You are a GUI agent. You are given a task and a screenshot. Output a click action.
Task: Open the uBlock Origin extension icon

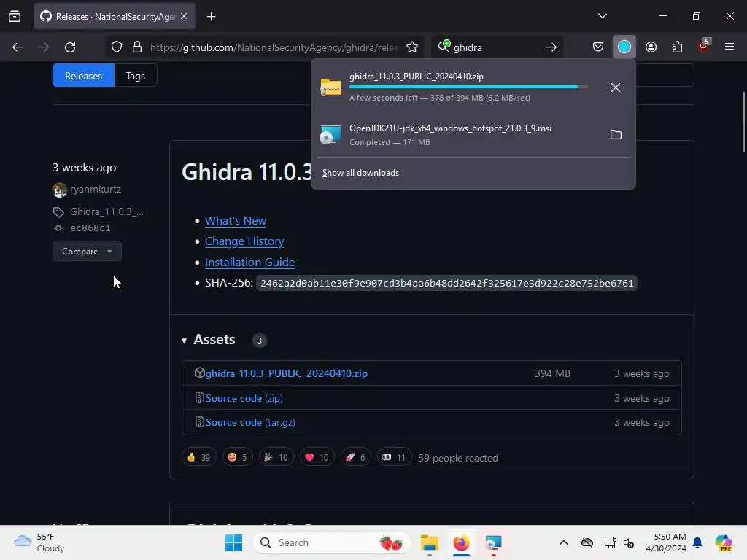pos(704,46)
